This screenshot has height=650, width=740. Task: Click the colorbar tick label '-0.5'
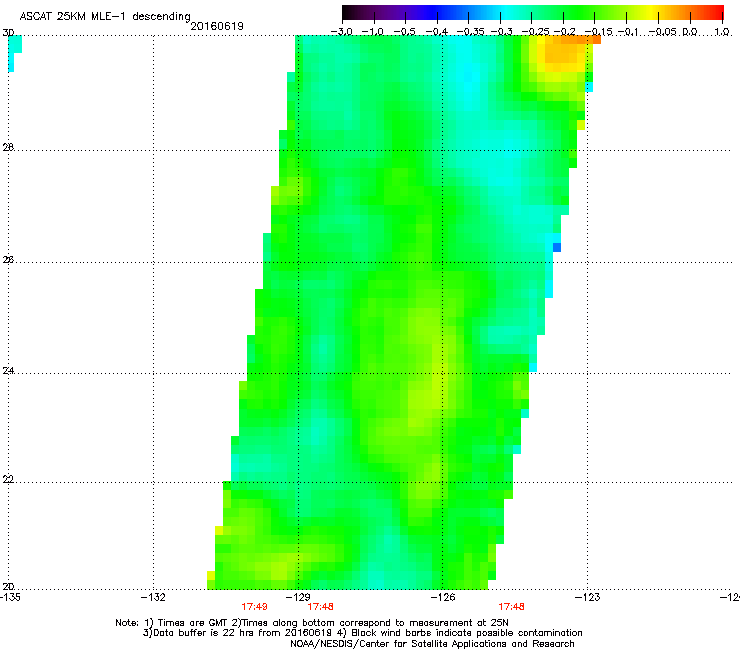405,32
